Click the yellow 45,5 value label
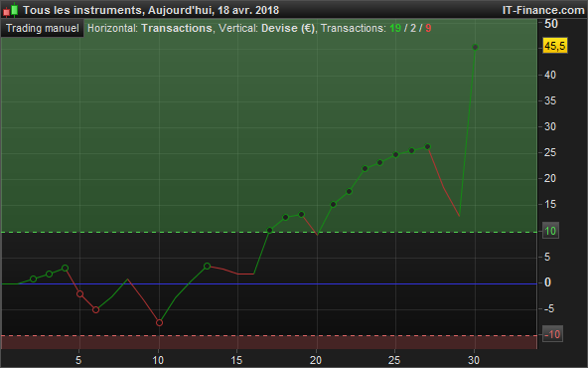The width and height of the screenshot is (588, 368). [555, 46]
